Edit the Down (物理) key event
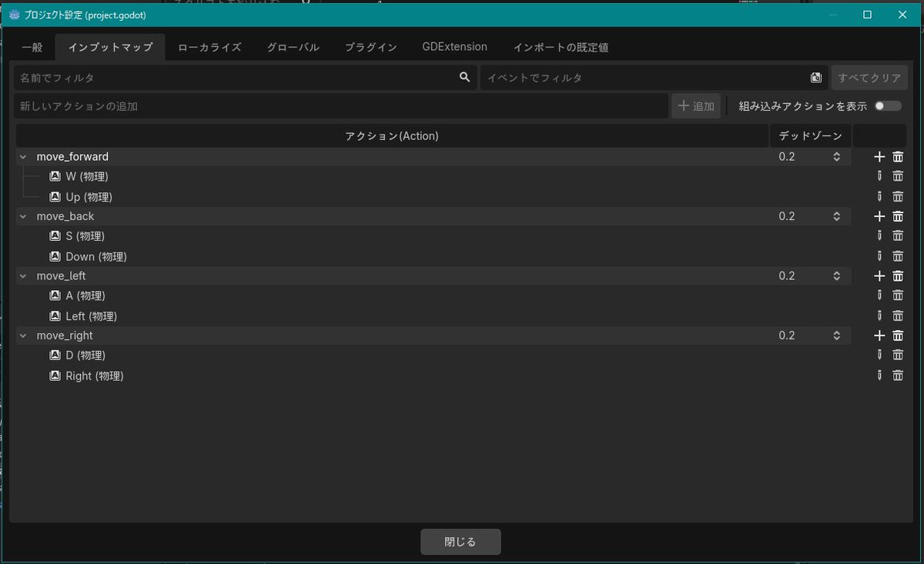 [879, 256]
